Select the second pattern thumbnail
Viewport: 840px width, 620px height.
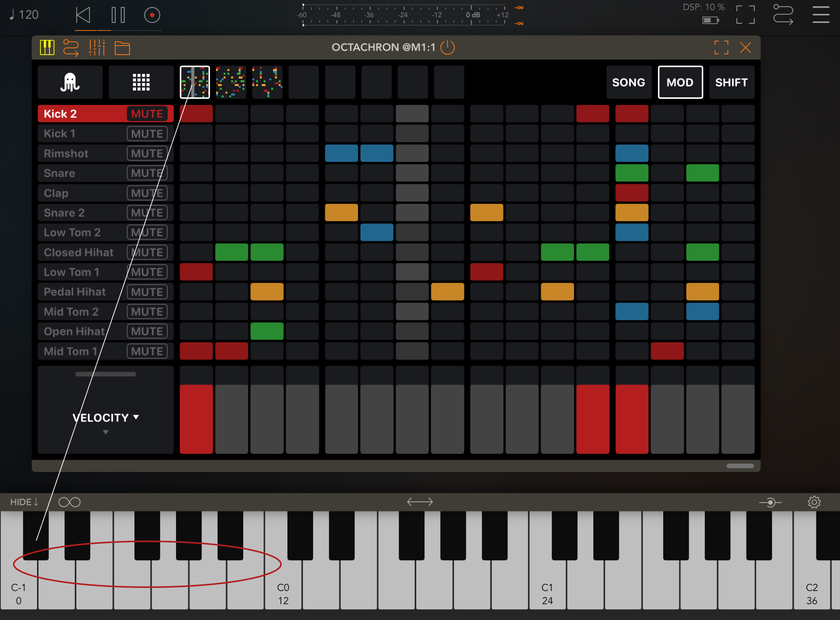point(231,82)
